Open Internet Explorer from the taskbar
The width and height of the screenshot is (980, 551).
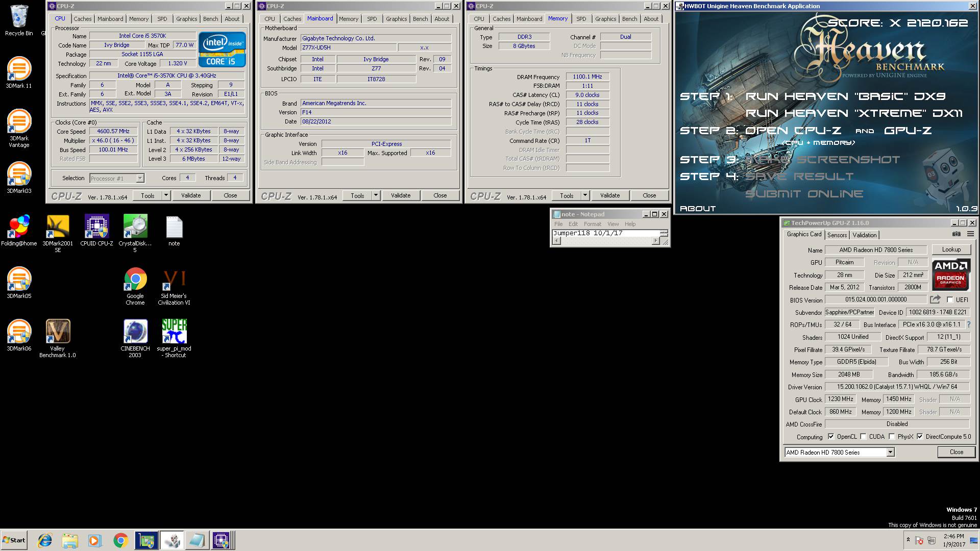coord(45,540)
